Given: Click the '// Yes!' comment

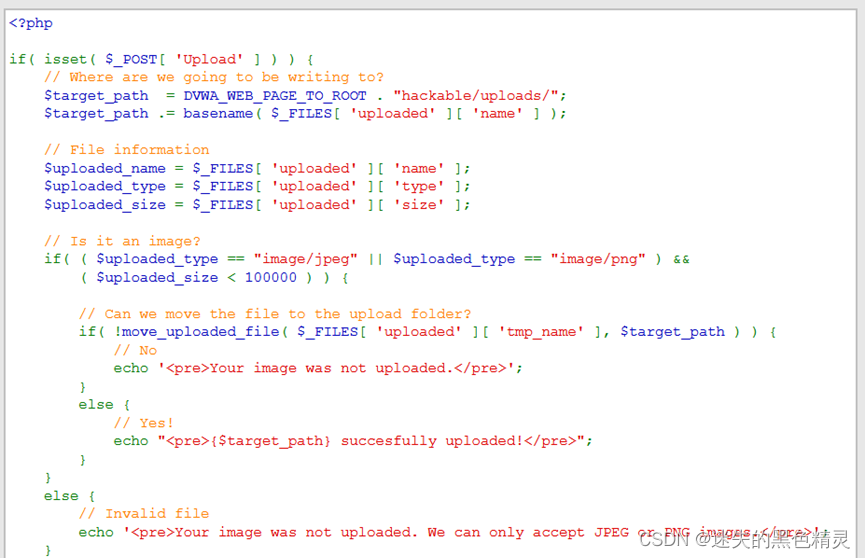Looking at the screenshot, I should (x=144, y=423).
